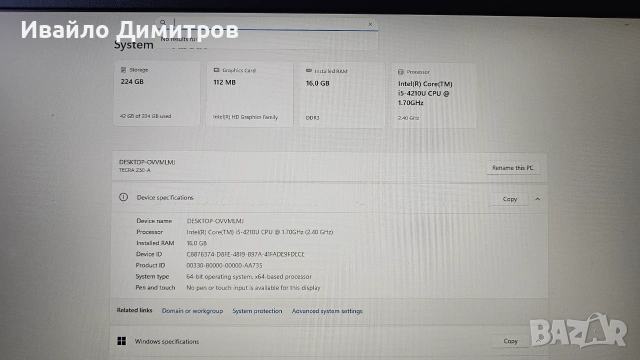Select the Installed RAM chip icon
This screenshot has width=640, height=360.
pos(309,71)
